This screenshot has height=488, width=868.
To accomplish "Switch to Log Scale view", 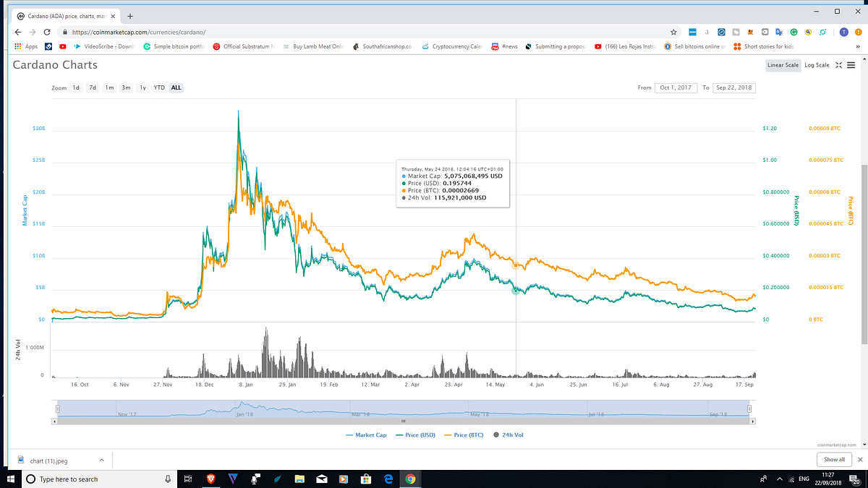I will (816, 65).
